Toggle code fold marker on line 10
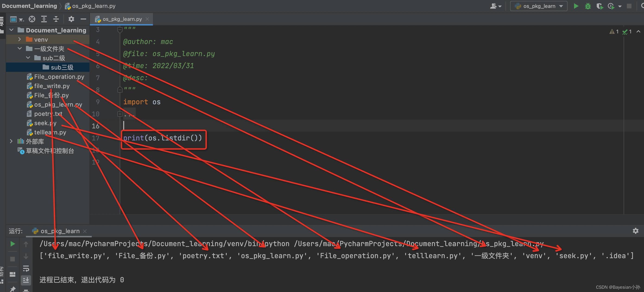644x292 pixels. (120, 114)
